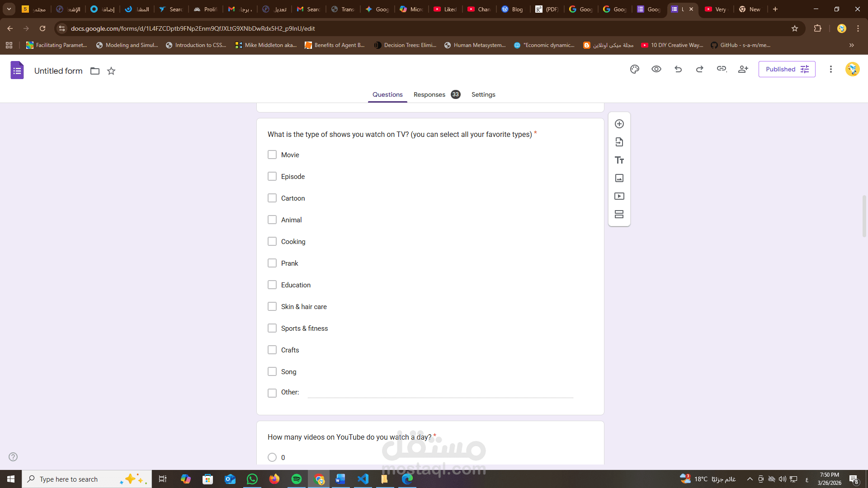
Task: Select the 0 radio option
Action: pos(272,457)
